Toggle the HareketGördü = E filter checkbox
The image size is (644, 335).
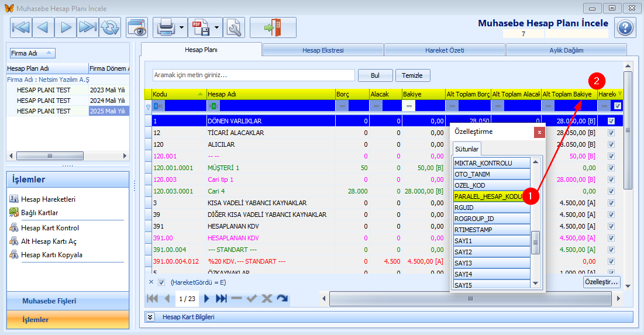162,282
